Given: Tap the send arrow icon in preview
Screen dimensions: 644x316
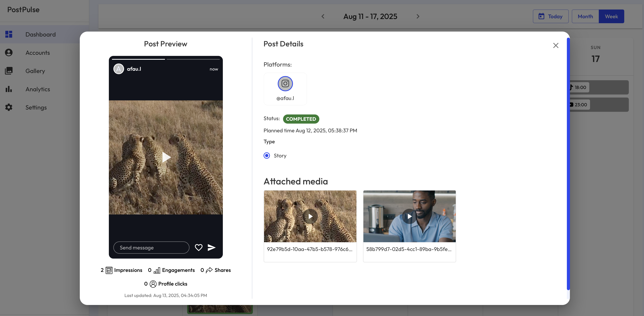Looking at the screenshot, I should tap(211, 248).
